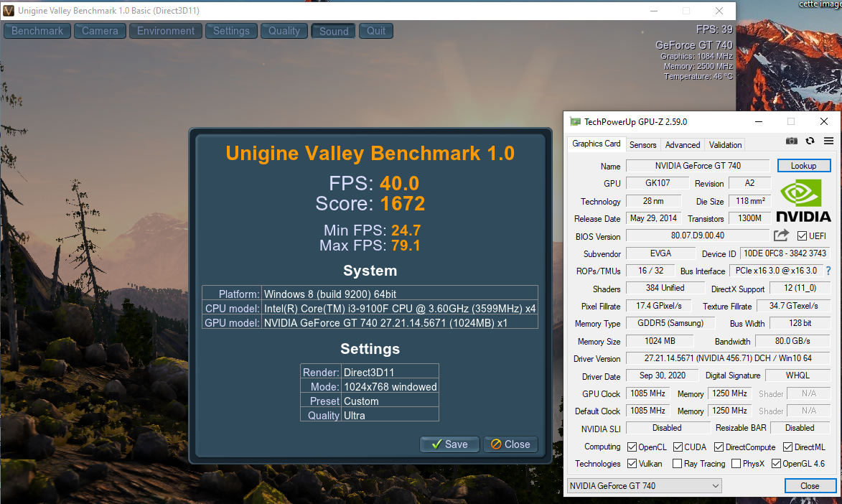The image size is (842, 504).
Task: Switch to the Validation tab
Action: click(725, 145)
